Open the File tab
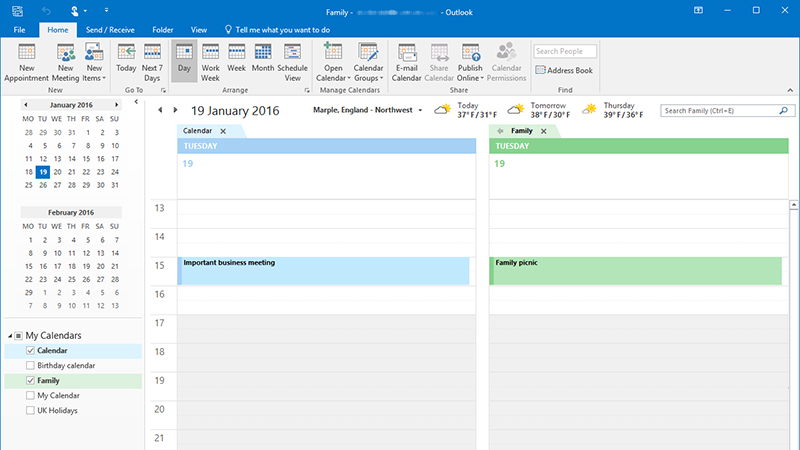800x450 pixels. (x=19, y=30)
